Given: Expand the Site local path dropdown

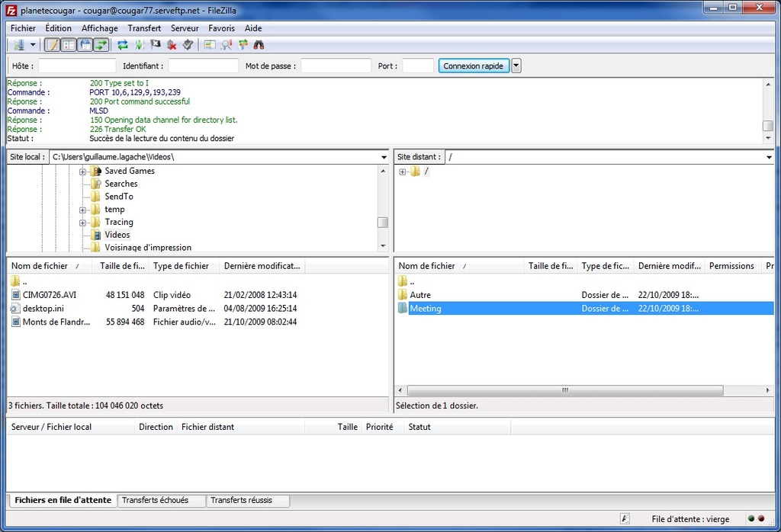Looking at the screenshot, I should click(x=384, y=157).
